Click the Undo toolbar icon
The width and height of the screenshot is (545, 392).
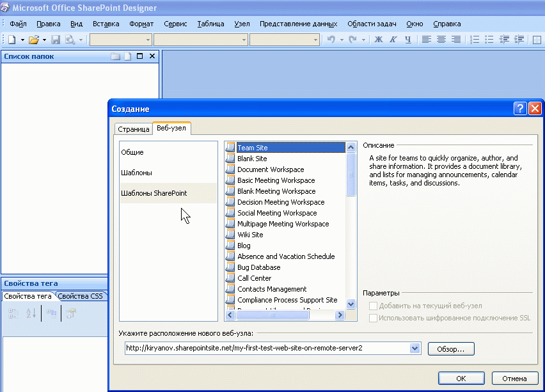[x=331, y=40]
